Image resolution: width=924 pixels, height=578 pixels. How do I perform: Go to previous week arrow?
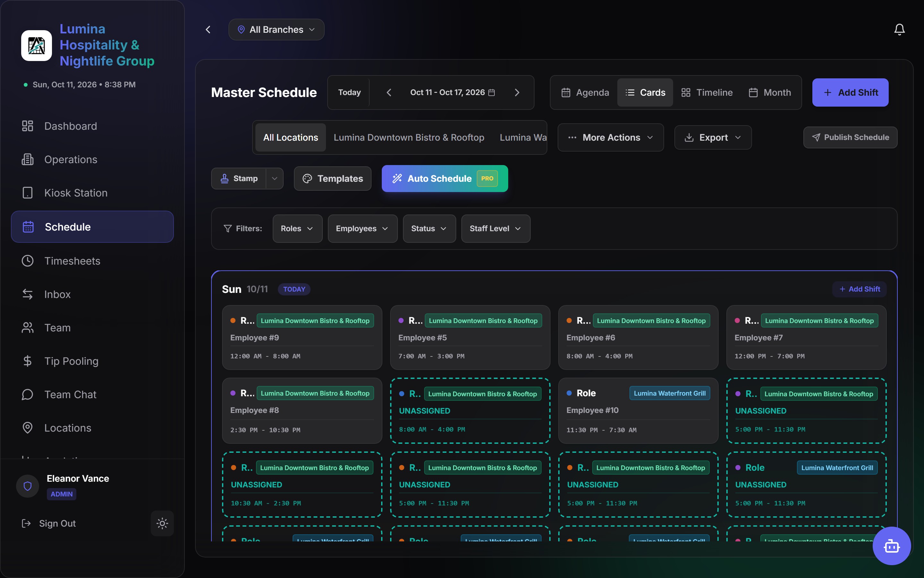(x=389, y=92)
